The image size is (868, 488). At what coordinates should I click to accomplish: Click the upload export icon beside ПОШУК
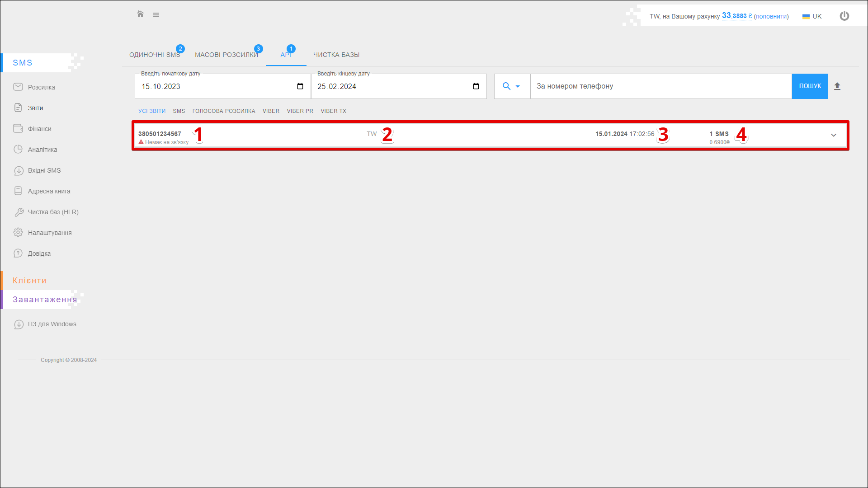click(837, 86)
